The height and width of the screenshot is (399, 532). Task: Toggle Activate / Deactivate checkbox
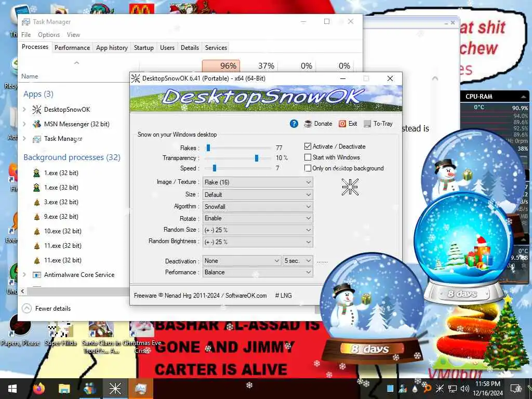point(308,147)
